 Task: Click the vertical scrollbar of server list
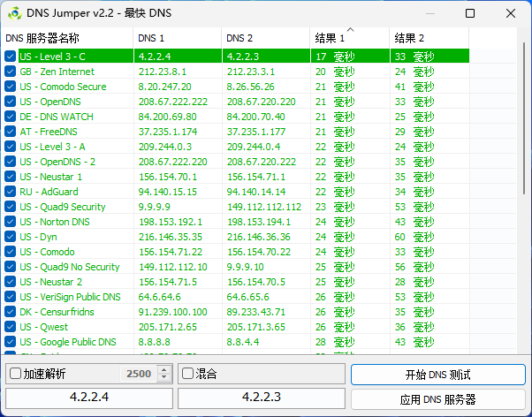point(524,118)
